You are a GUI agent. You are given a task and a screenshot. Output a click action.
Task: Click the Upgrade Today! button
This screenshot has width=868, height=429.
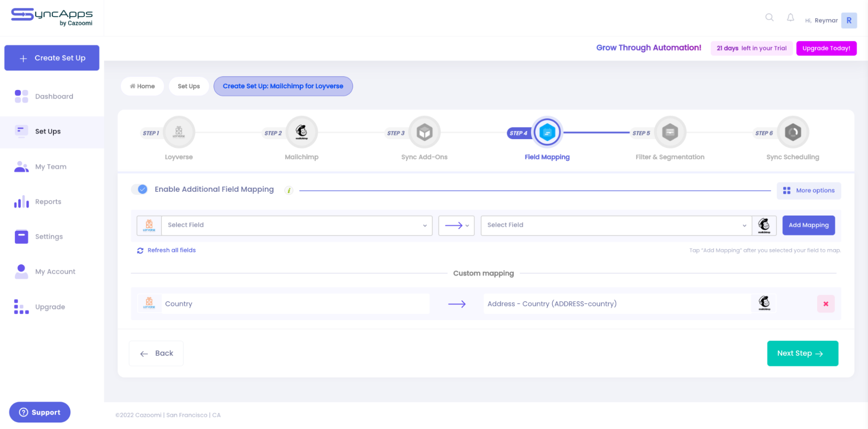826,48
